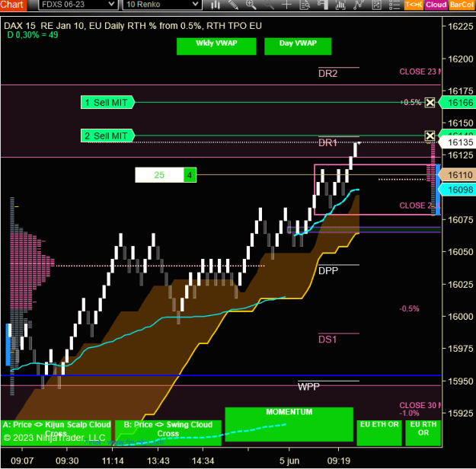Click the 5 jun date label
The height and width of the screenshot is (469, 476).
click(289, 461)
